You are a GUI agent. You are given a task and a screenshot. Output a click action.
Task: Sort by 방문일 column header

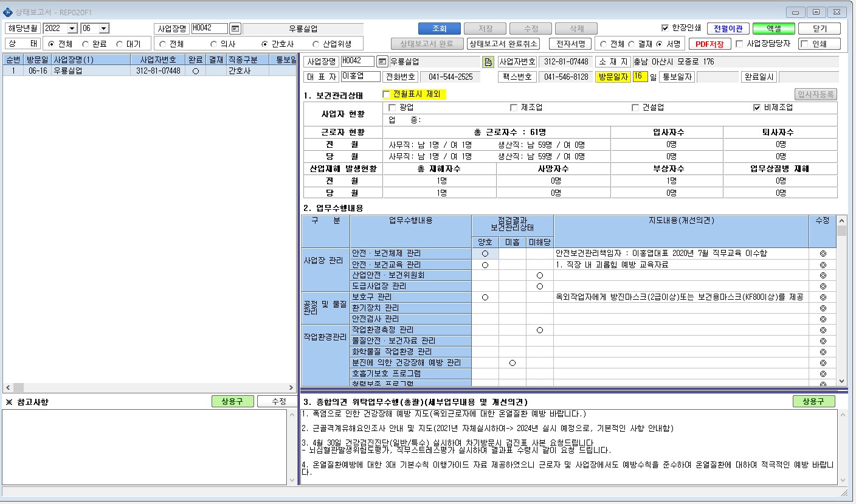38,60
